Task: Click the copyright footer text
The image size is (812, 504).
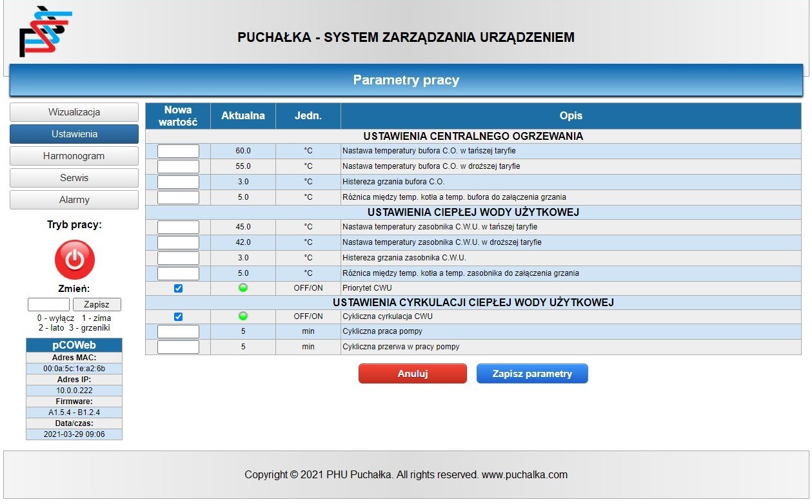Action: click(406, 475)
